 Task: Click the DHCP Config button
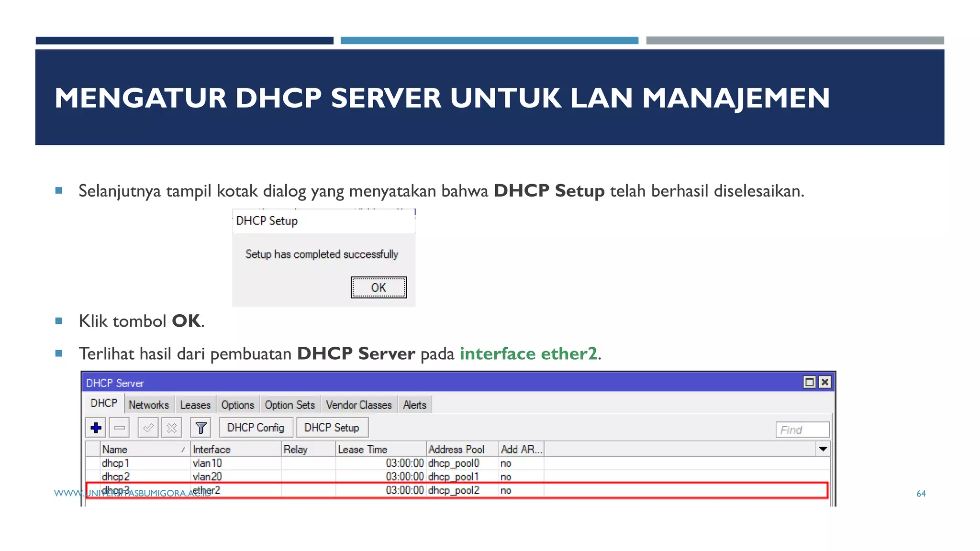[x=256, y=428]
